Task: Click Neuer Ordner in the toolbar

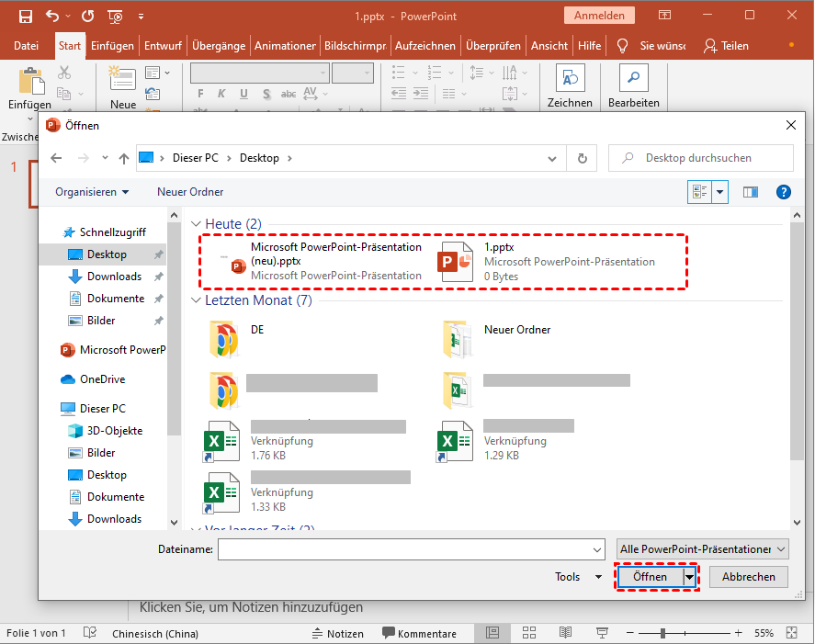Action: [190, 192]
